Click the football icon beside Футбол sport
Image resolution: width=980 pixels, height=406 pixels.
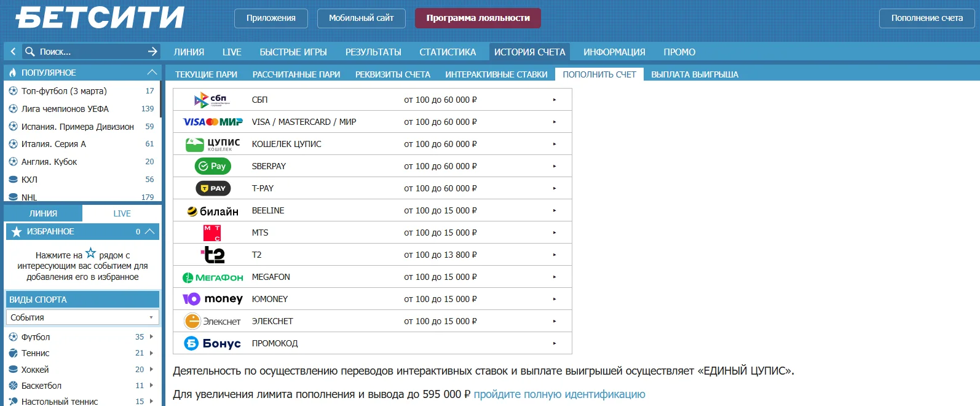click(x=13, y=337)
